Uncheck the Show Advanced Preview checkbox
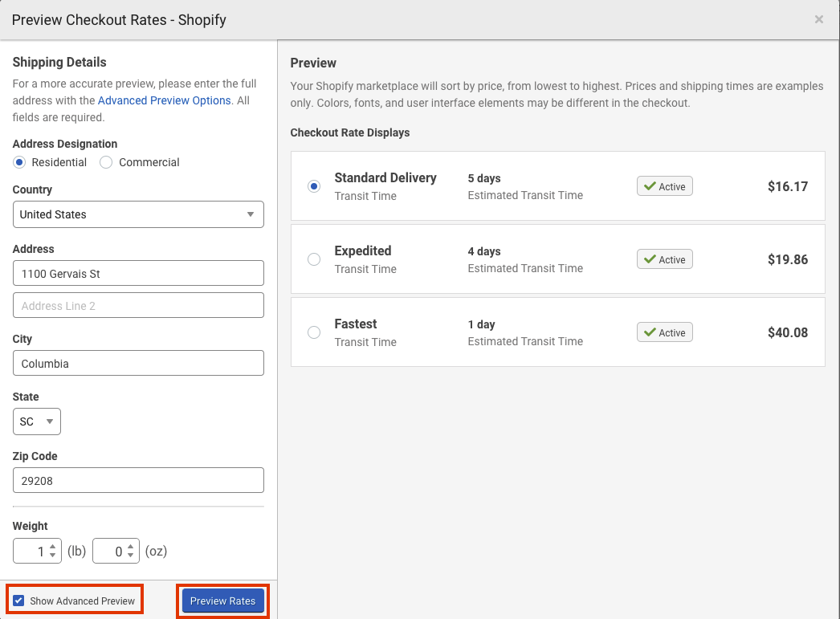The image size is (840, 619). pos(18,601)
